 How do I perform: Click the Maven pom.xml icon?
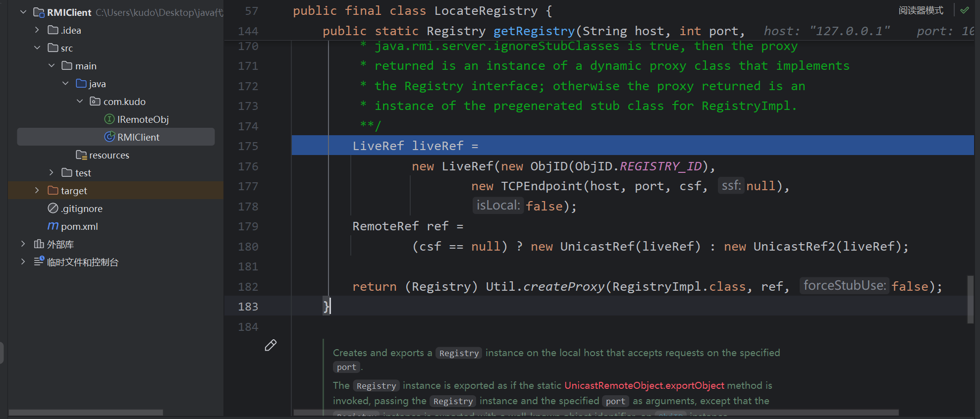53,226
